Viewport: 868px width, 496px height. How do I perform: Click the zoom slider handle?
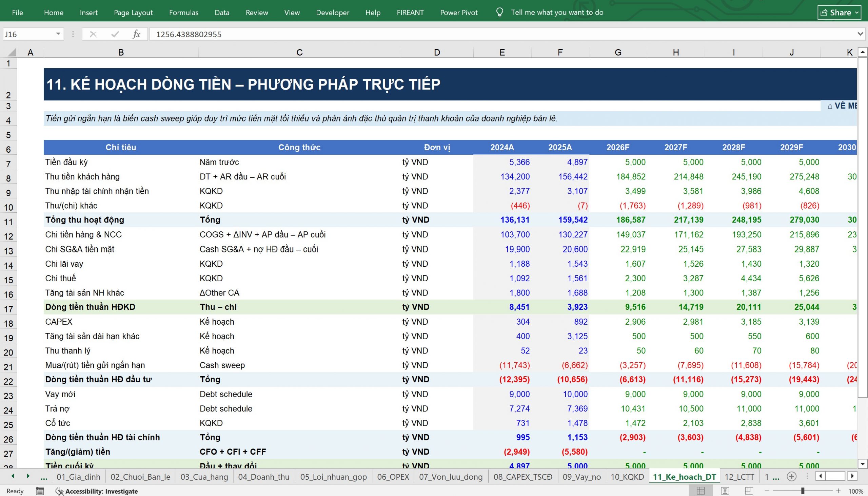coord(803,491)
